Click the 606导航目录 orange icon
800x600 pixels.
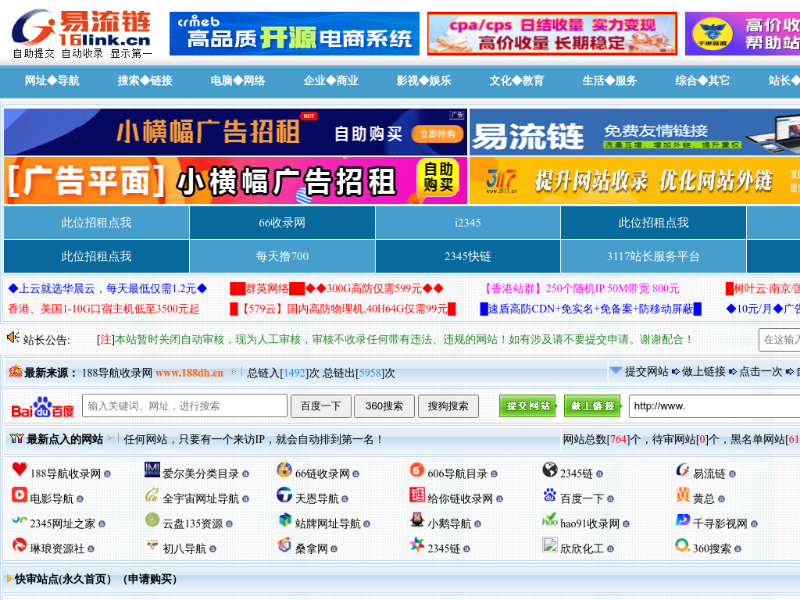[417, 469]
